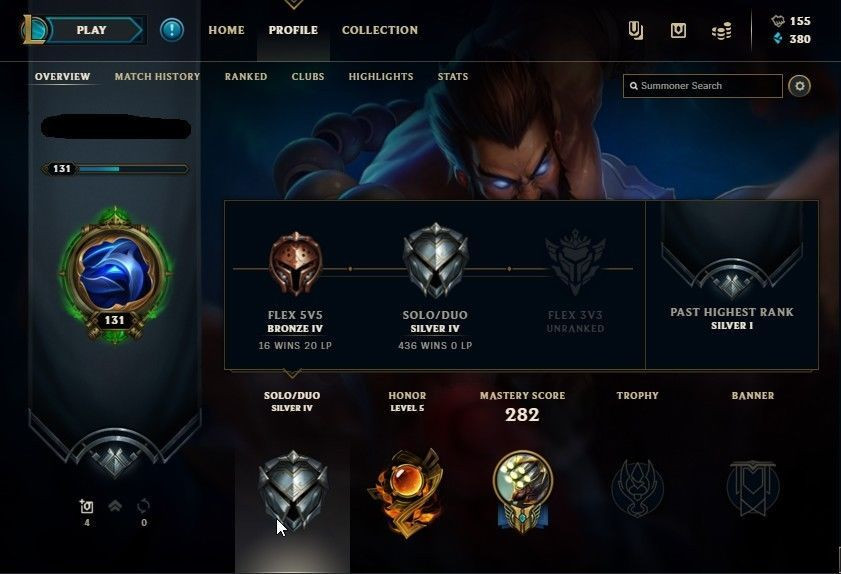Click the PLAY button
This screenshot has height=574, width=841.
[x=91, y=30]
